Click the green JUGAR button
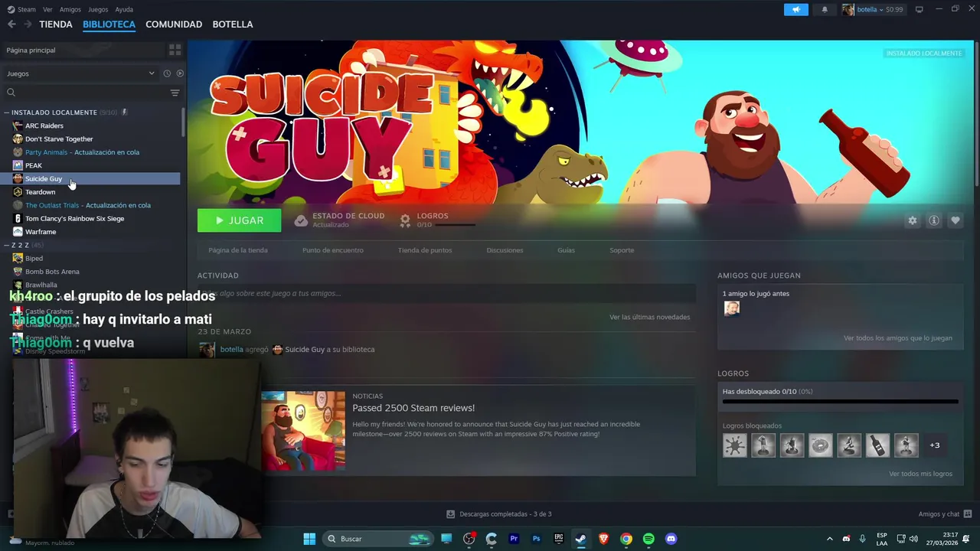The width and height of the screenshot is (980, 551). (239, 220)
